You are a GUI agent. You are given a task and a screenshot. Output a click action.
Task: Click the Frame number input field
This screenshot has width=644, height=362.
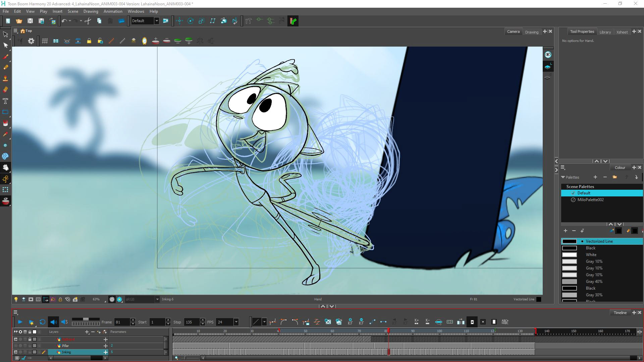[122, 322]
